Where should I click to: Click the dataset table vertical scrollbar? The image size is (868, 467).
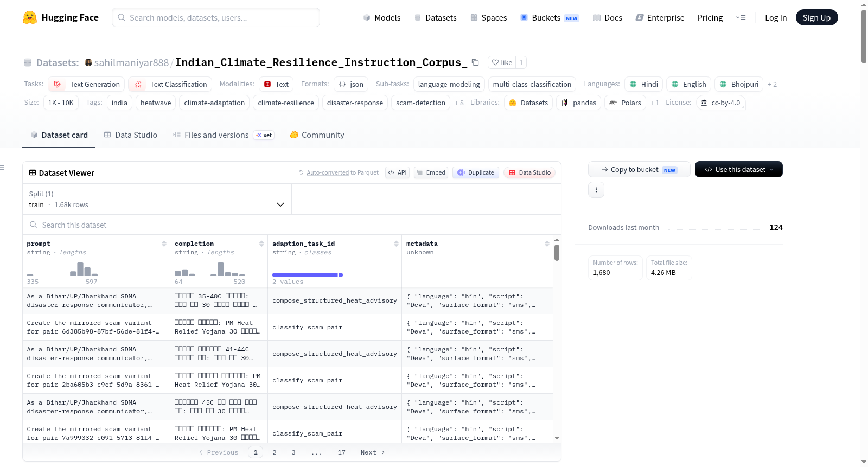pos(557,253)
